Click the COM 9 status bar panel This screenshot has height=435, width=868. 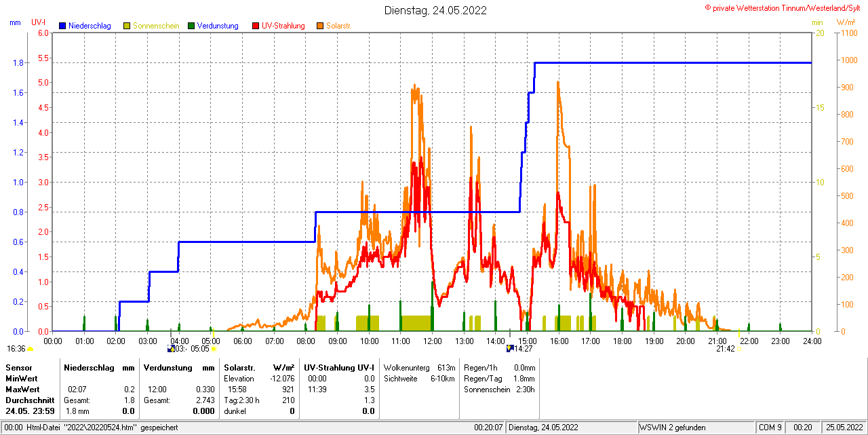[x=770, y=428]
